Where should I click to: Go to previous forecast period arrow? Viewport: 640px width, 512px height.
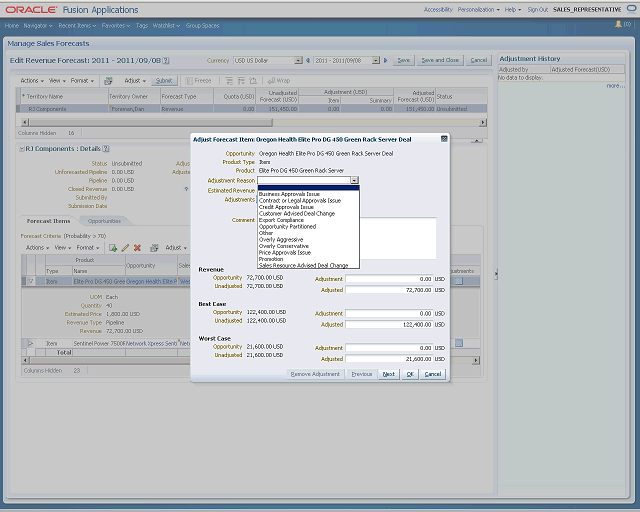click(308, 60)
